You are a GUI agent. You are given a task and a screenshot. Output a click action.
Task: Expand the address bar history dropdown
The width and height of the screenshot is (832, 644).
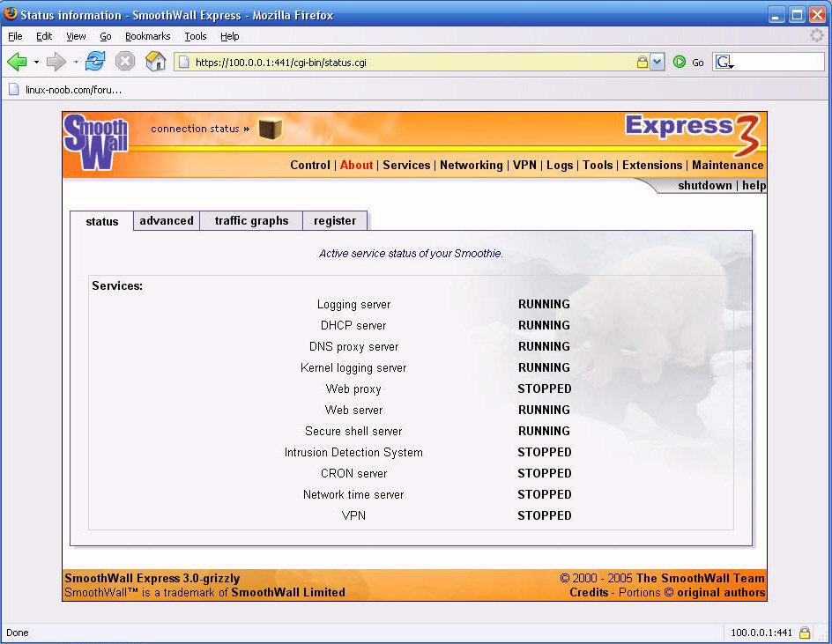(657, 62)
